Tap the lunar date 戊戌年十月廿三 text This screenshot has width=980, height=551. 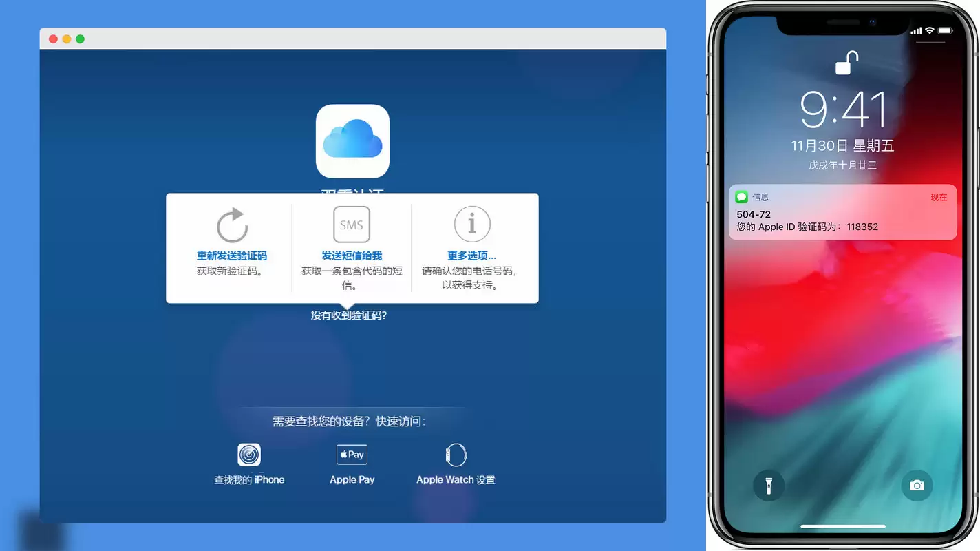coord(843,166)
